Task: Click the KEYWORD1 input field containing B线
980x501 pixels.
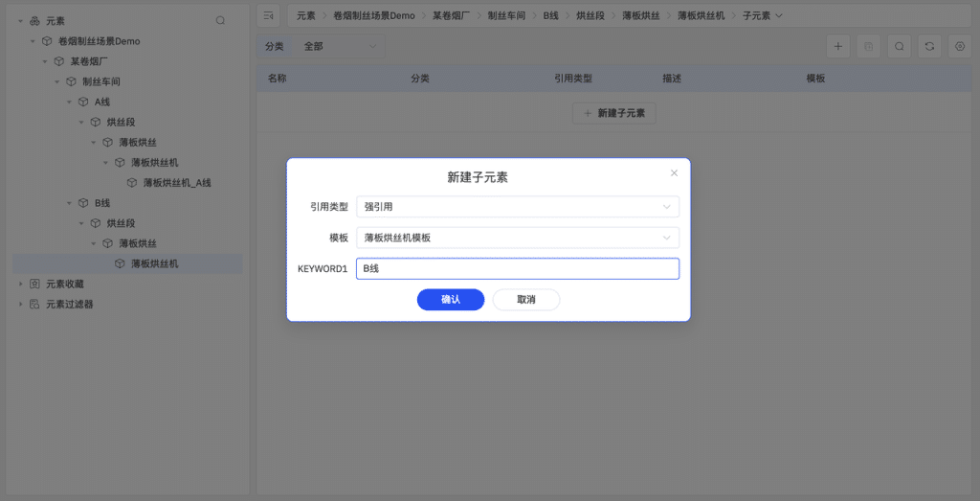Action: pyautogui.click(x=518, y=269)
